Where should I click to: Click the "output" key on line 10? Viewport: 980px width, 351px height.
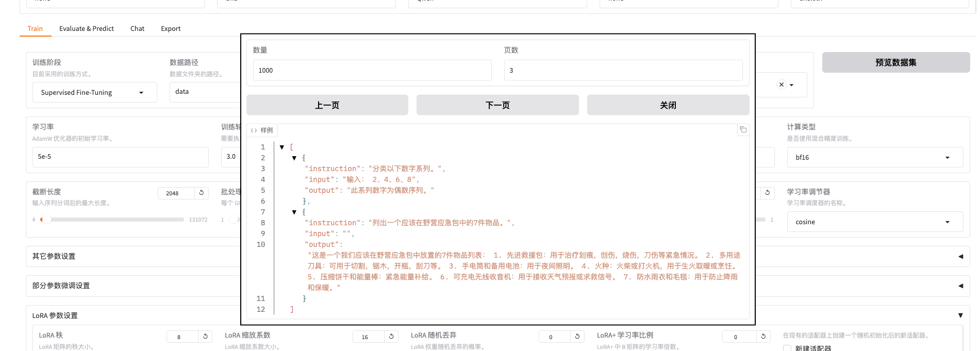click(322, 245)
